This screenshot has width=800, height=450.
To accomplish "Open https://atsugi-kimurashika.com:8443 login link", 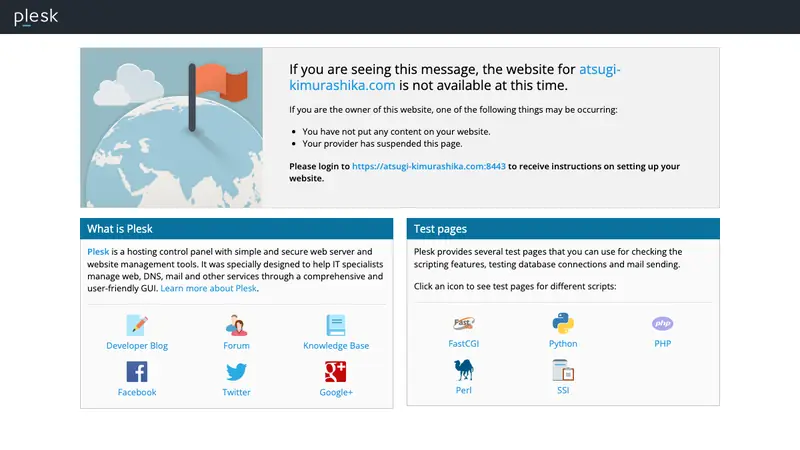I will tap(429, 166).
